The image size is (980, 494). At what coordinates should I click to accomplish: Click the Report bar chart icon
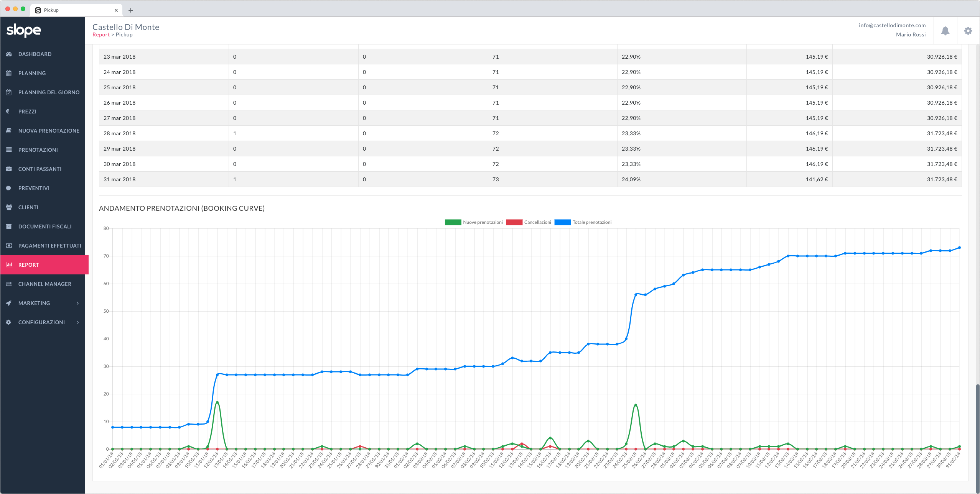point(9,265)
